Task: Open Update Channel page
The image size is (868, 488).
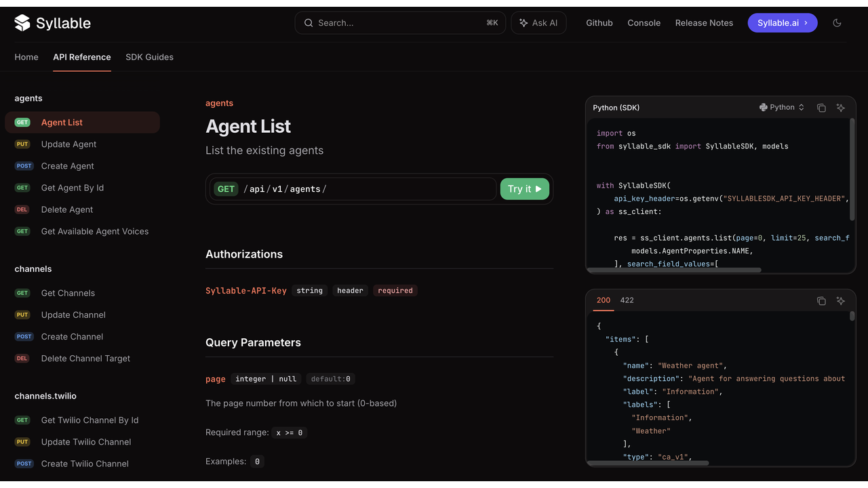Action: click(x=73, y=315)
